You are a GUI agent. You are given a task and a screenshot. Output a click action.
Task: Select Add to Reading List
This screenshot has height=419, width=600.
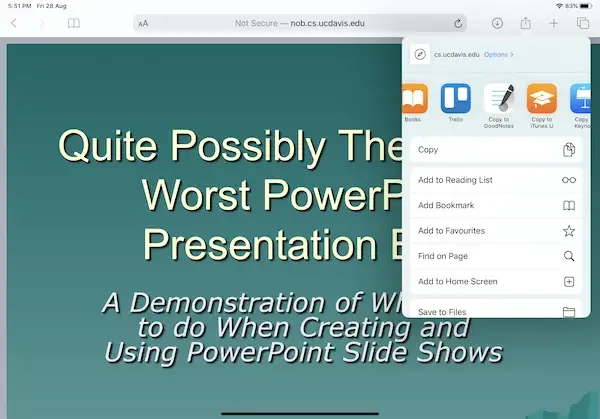[496, 180]
